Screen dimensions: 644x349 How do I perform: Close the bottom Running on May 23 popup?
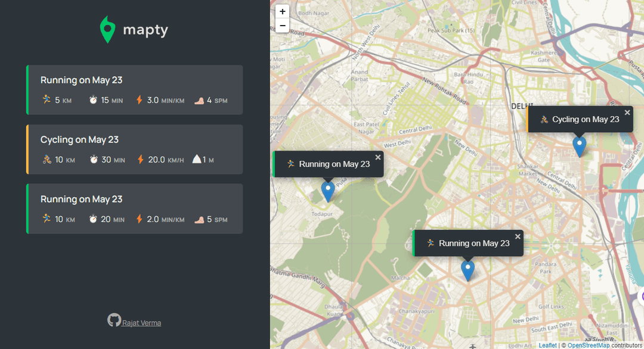click(518, 236)
